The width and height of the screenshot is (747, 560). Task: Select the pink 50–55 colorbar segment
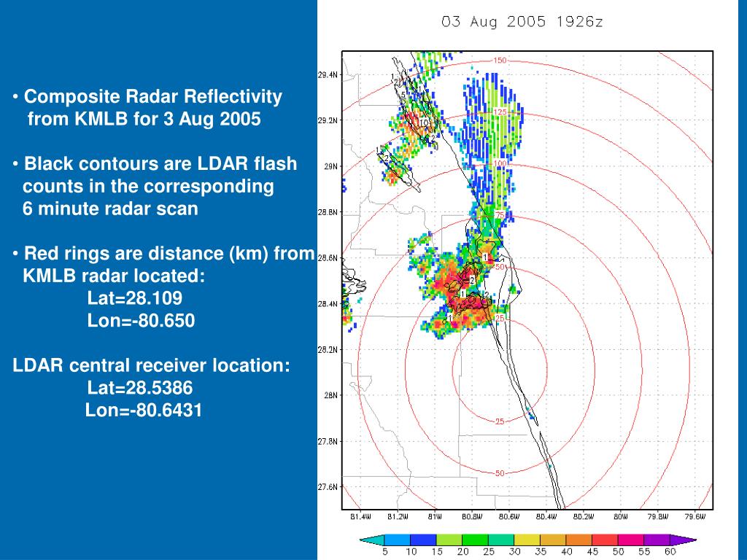click(x=631, y=540)
